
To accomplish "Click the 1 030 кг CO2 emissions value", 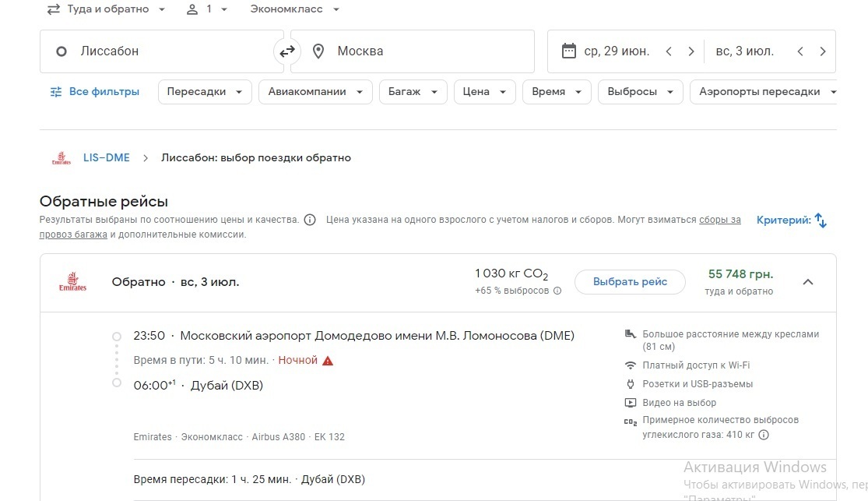I will [511, 273].
